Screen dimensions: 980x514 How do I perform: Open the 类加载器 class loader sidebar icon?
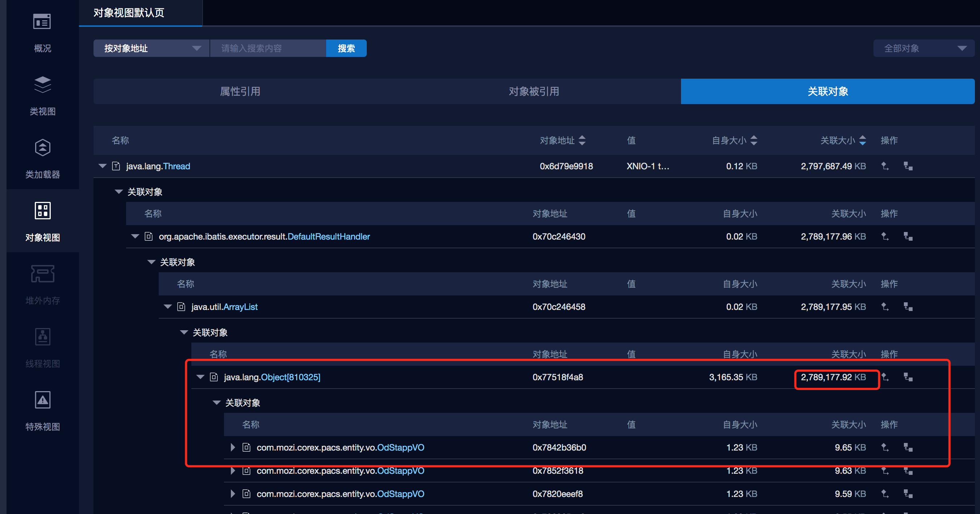42,147
